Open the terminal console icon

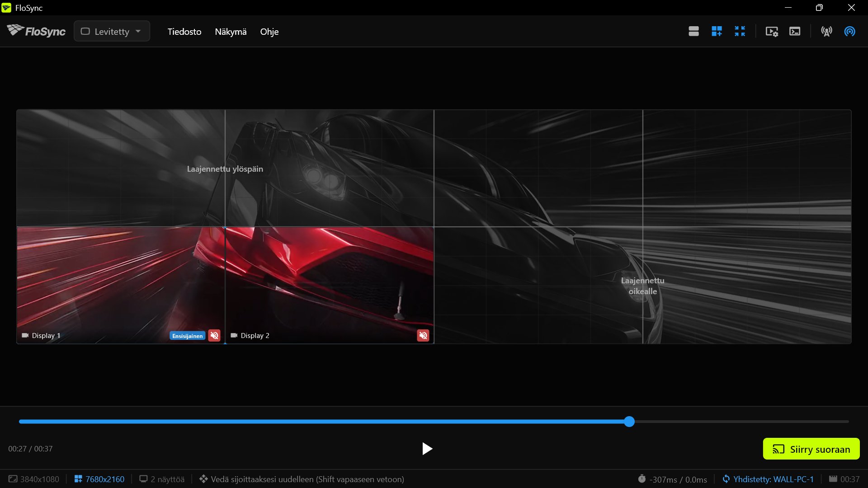coord(795,31)
